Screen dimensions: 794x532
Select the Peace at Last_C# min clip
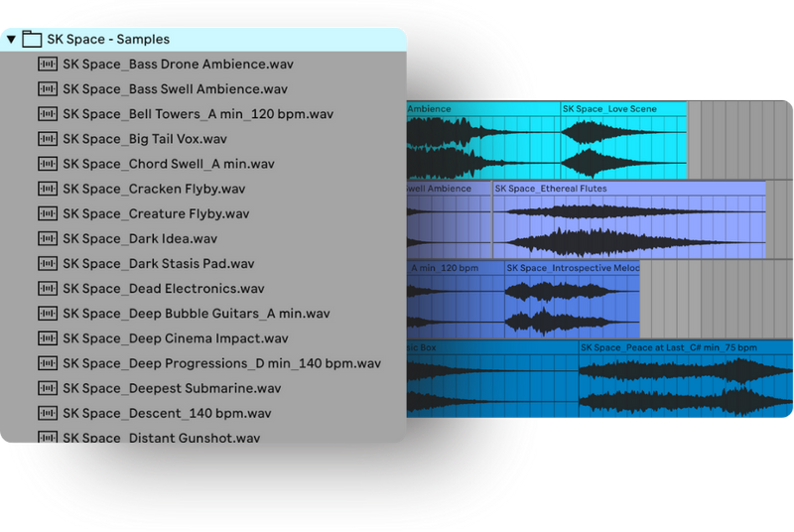tap(685, 347)
